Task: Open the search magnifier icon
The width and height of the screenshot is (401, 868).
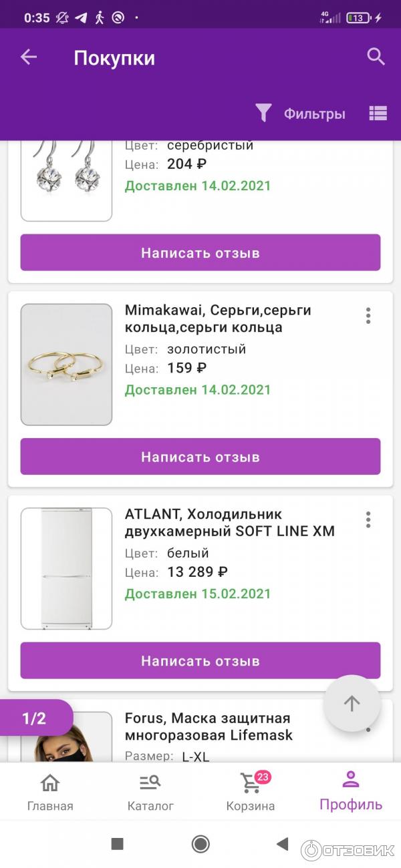Action: tap(376, 57)
